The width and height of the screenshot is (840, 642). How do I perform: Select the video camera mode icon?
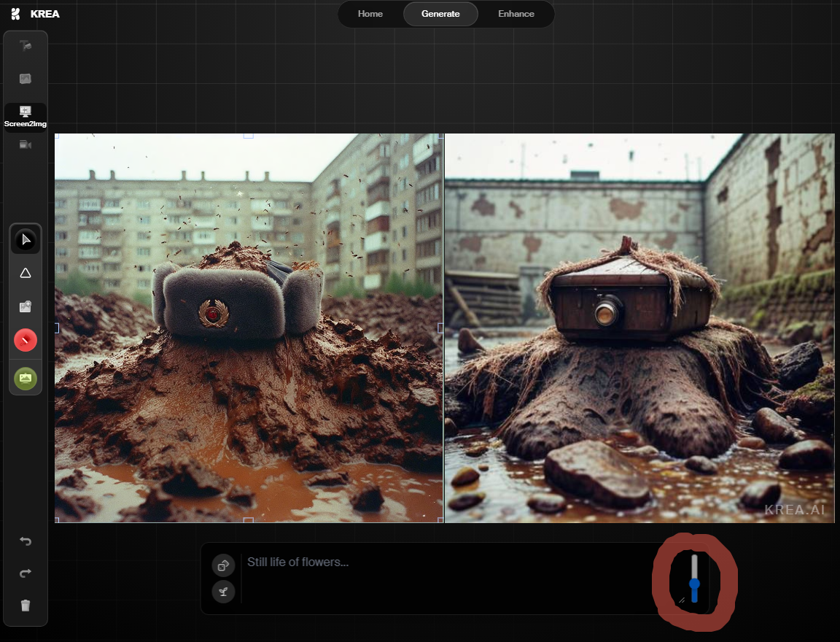click(x=26, y=144)
